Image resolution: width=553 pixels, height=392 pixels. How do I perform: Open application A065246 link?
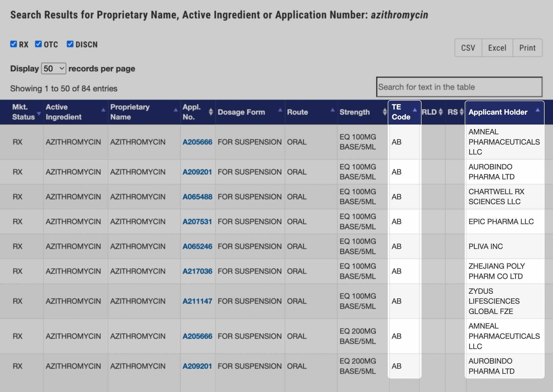coord(197,246)
